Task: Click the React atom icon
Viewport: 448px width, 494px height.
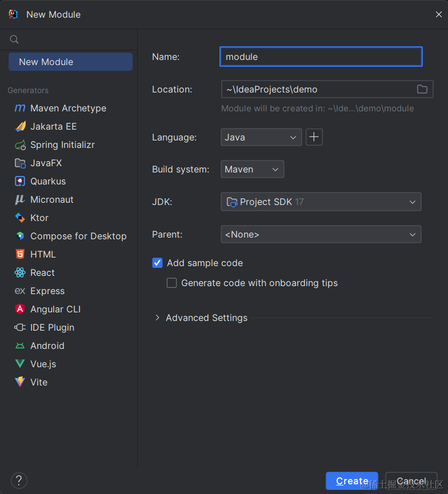Action: coord(20,272)
